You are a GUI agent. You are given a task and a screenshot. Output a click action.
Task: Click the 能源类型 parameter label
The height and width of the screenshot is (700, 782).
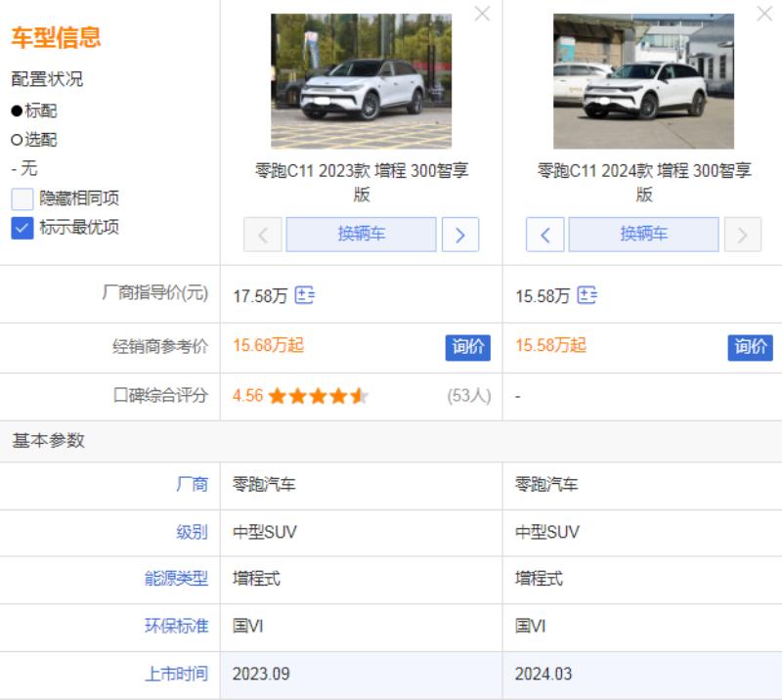pyautogui.click(x=176, y=578)
